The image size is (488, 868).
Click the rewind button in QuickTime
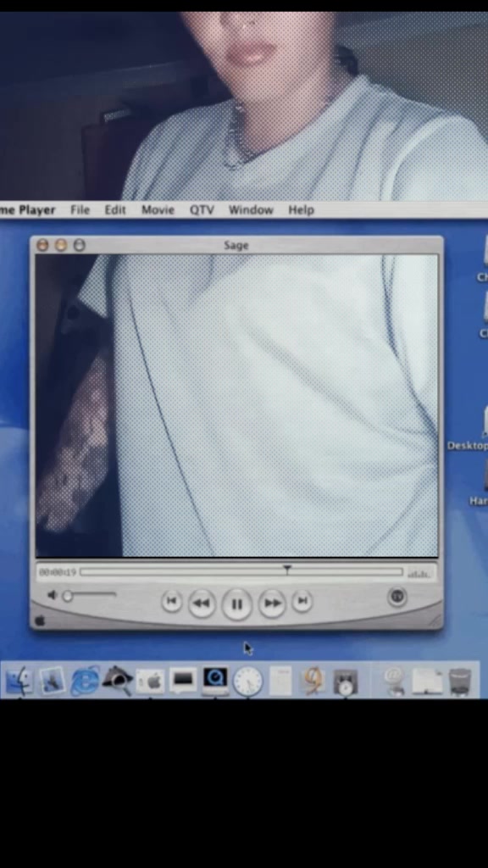pos(202,604)
